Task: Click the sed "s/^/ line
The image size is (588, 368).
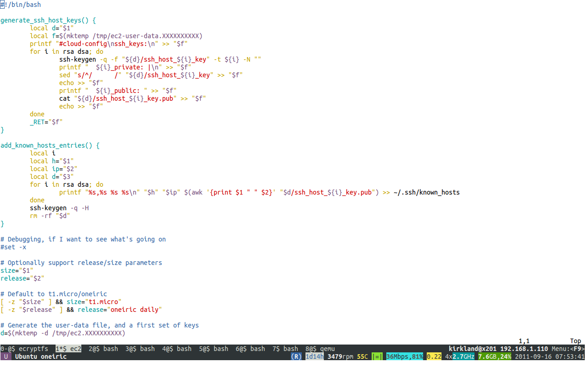Action: point(151,75)
